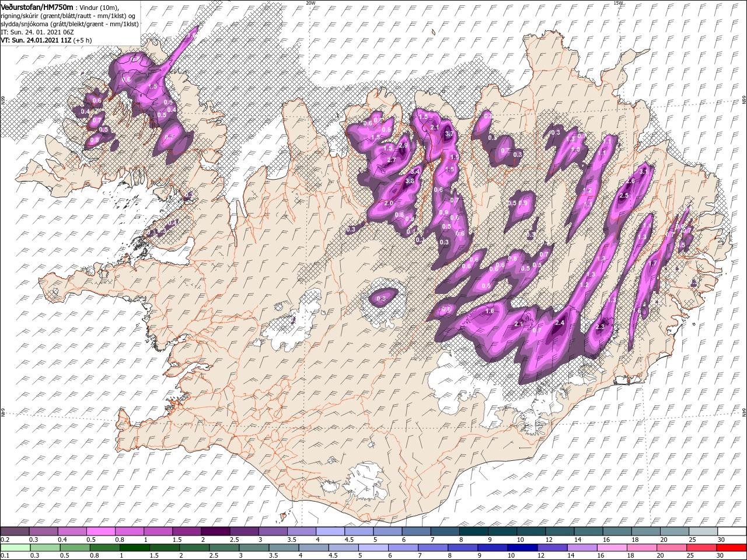
Task: Click the 15W longitude label at top
Action: [618, 3]
